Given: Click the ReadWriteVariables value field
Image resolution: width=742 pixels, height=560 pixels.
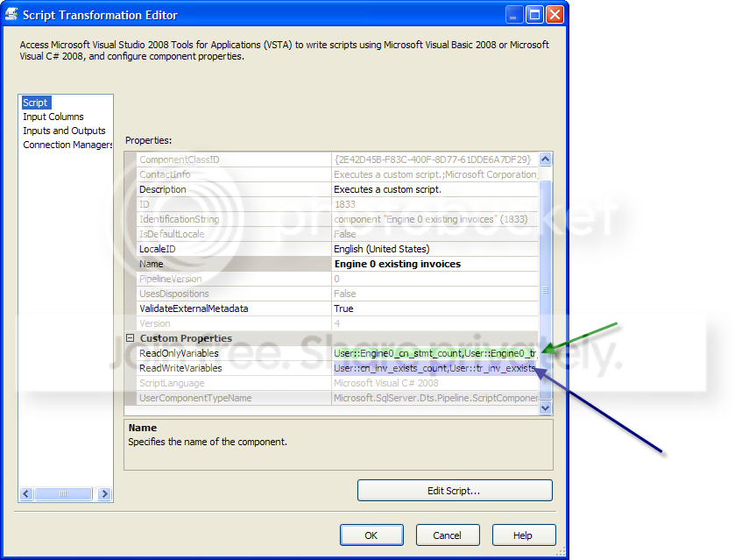Looking at the screenshot, I should [435, 368].
